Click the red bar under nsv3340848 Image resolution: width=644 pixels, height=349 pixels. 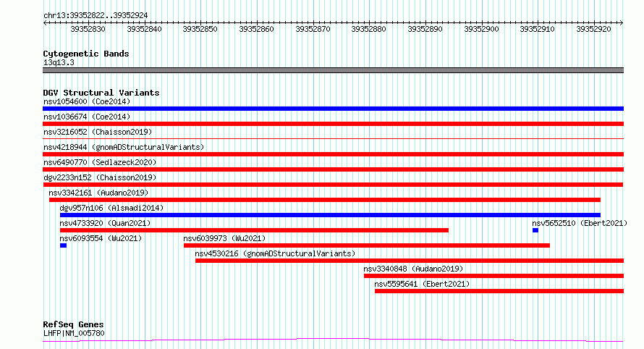point(493,276)
